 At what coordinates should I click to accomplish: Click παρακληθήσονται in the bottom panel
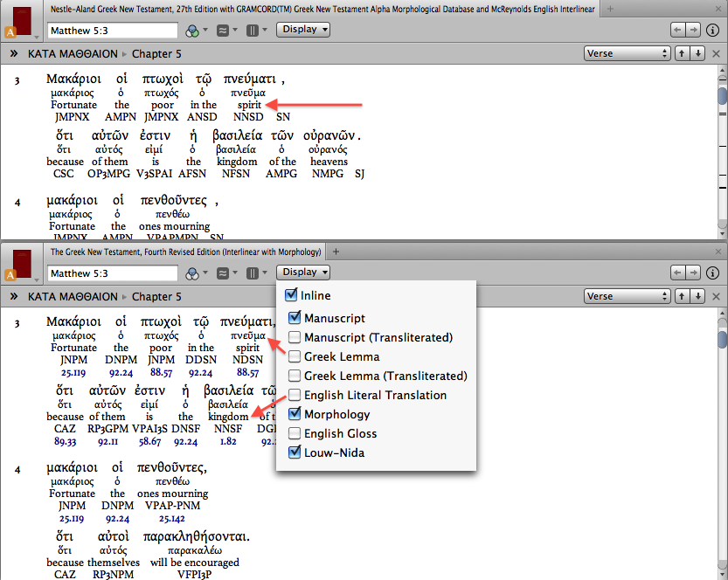pyautogui.click(x=196, y=537)
